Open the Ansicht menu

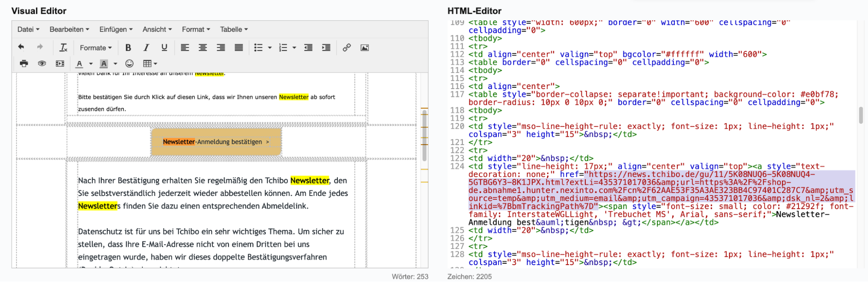click(157, 29)
